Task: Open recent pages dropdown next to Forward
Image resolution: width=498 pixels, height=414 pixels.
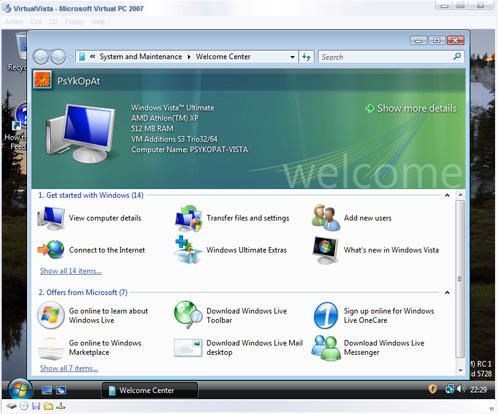Action: pos(70,57)
